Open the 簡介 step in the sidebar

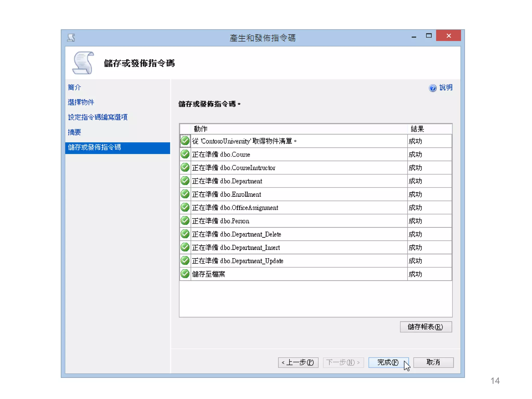[x=75, y=87]
